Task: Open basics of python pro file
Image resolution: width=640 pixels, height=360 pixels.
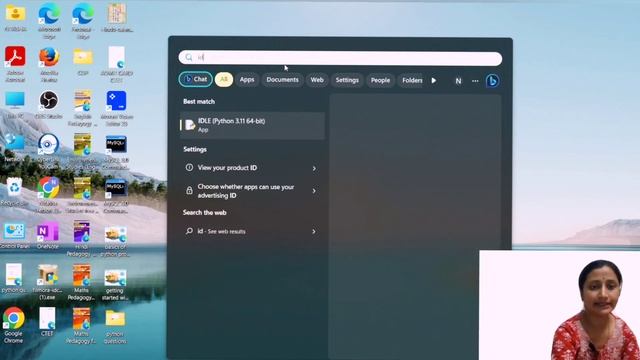Action: pyautogui.click(x=115, y=241)
